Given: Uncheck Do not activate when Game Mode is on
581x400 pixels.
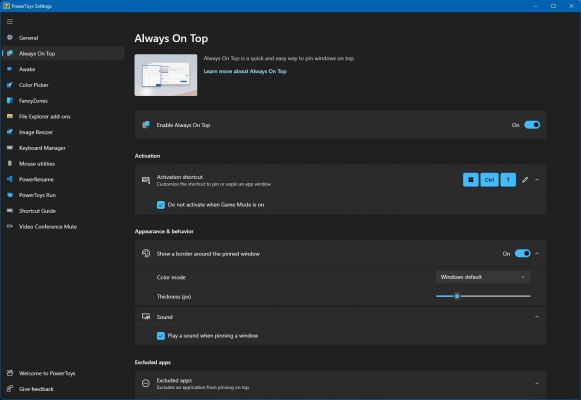Looking at the screenshot, I should (161, 205).
